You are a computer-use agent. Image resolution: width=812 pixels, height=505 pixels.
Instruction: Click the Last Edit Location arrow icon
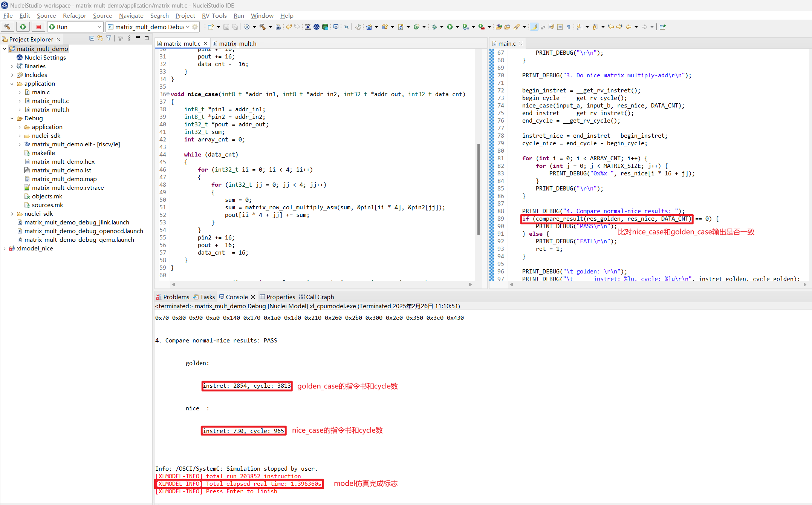pos(611,27)
